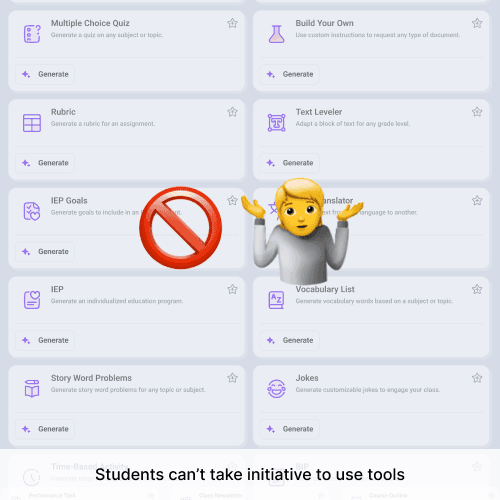Click Generate under Text Leveler
This screenshot has height=500, width=500.
(x=290, y=163)
